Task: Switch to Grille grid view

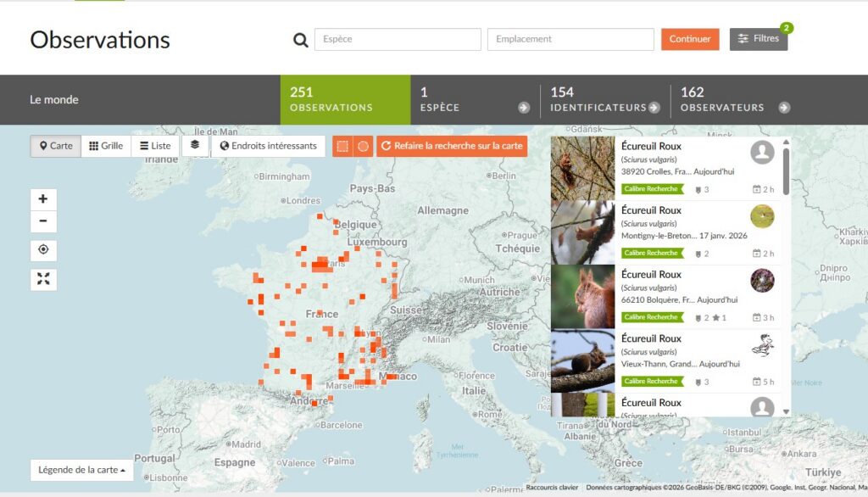Action: click(106, 146)
